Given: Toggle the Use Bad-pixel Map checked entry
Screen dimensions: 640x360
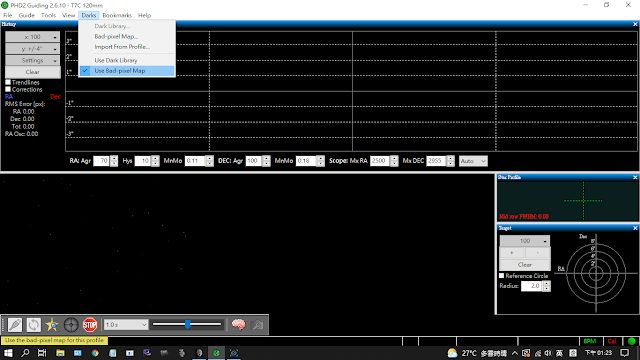Looking at the screenshot, I should click(127, 71).
